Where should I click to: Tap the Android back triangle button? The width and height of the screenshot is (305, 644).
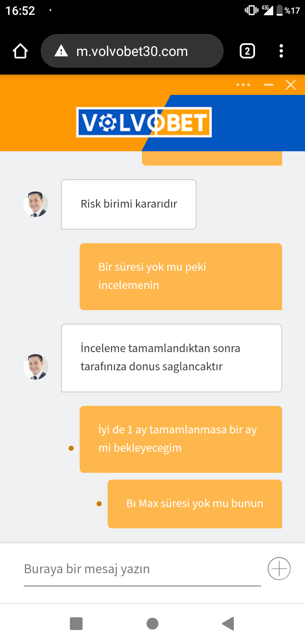click(228, 624)
